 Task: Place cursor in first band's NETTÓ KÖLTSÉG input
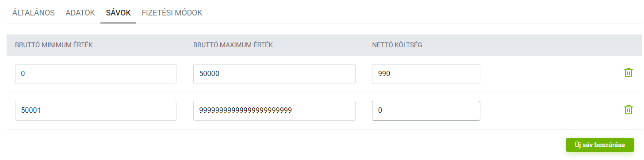[x=426, y=74]
